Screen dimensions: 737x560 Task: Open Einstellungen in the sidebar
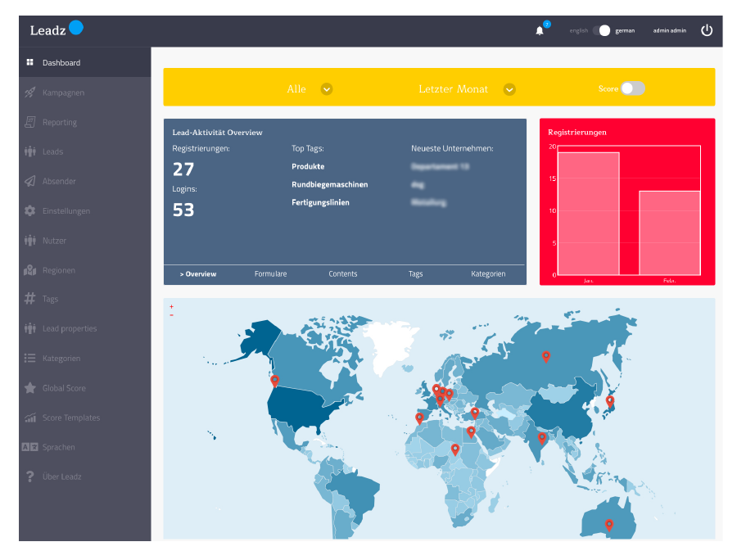coord(85,211)
